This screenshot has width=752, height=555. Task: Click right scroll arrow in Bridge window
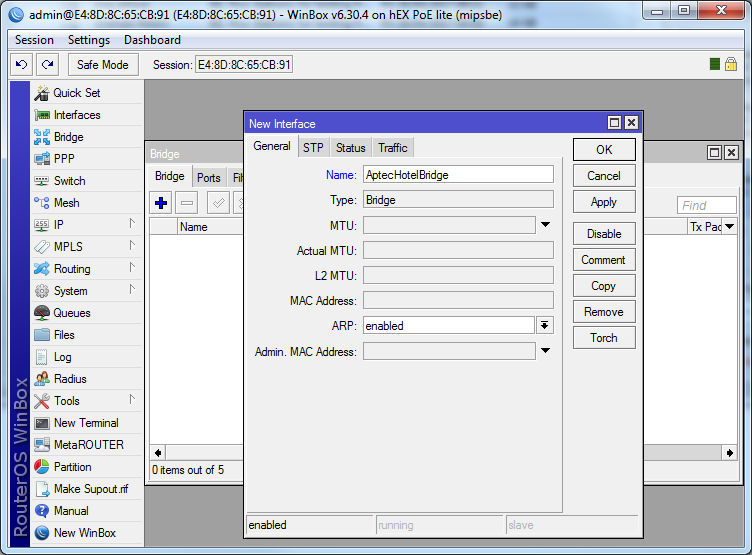pyautogui.click(x=729, y=453)
